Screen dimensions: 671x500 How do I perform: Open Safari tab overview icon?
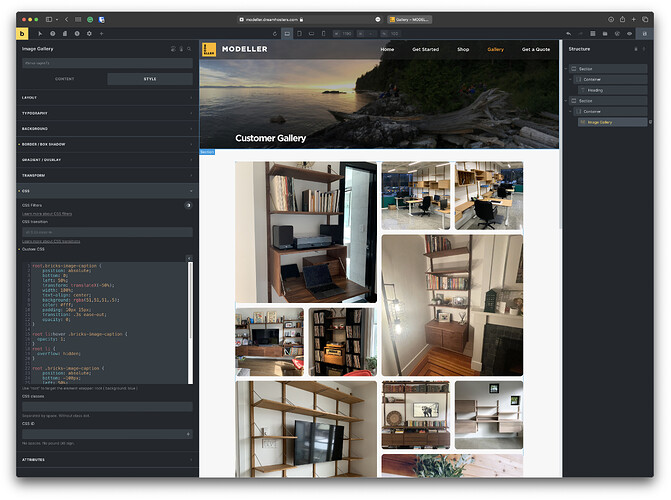pyautogui.click(x=645, y=19)
